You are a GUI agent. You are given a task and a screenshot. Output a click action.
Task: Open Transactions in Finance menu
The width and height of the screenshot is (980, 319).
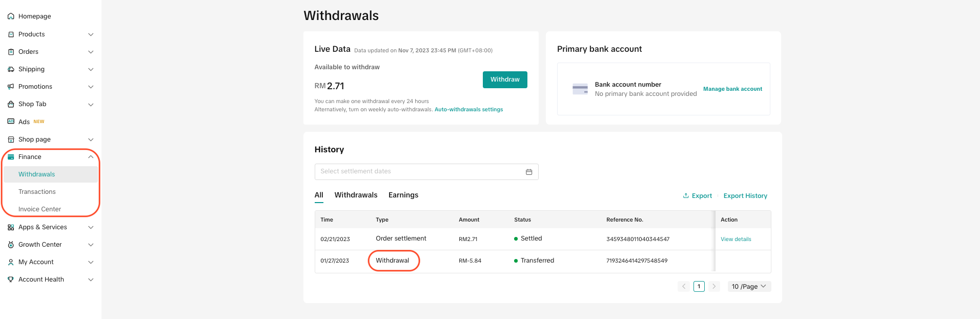point(37,192)
